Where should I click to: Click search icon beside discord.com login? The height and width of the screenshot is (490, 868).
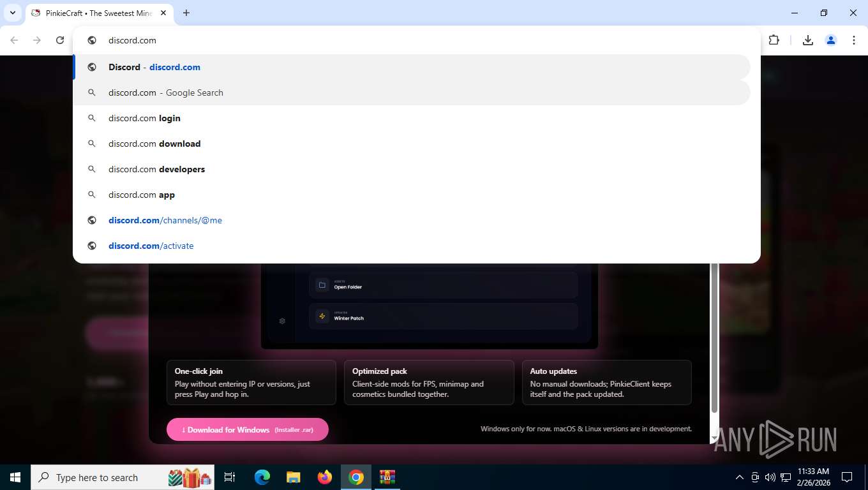[x=92, y=118]
